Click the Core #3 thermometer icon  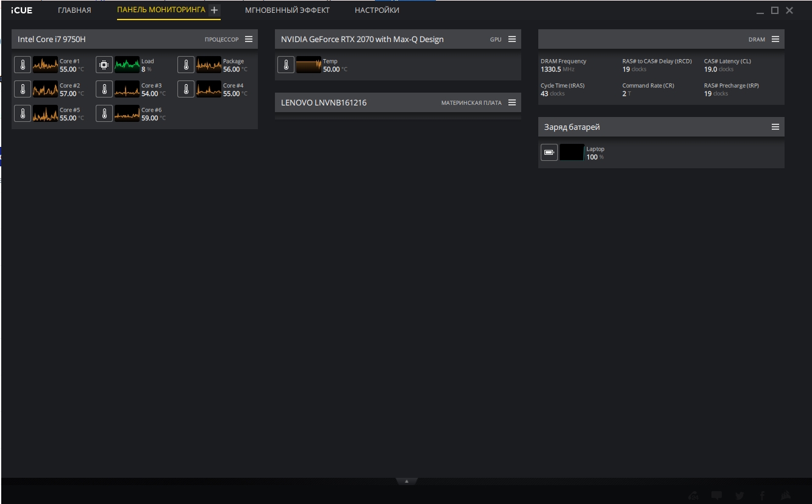(104, 89)
